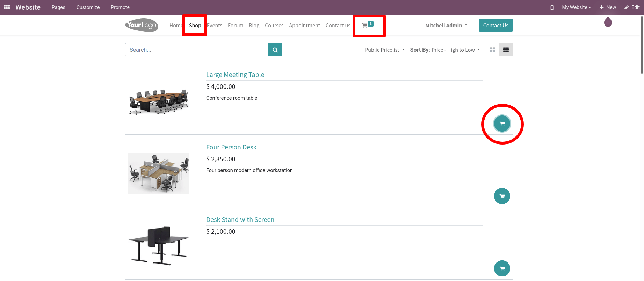644x281 pixels.
Task: Click the search magnifier button
Action: pos(275,50)
